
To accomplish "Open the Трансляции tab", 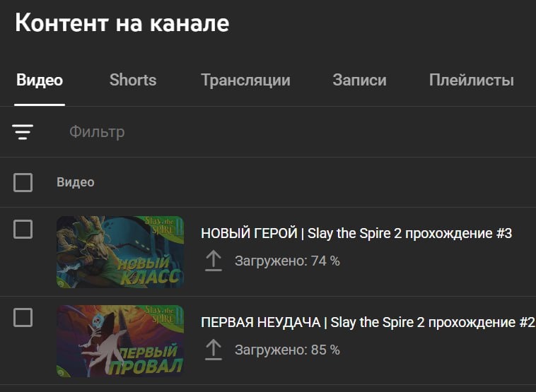I will 245,81.
